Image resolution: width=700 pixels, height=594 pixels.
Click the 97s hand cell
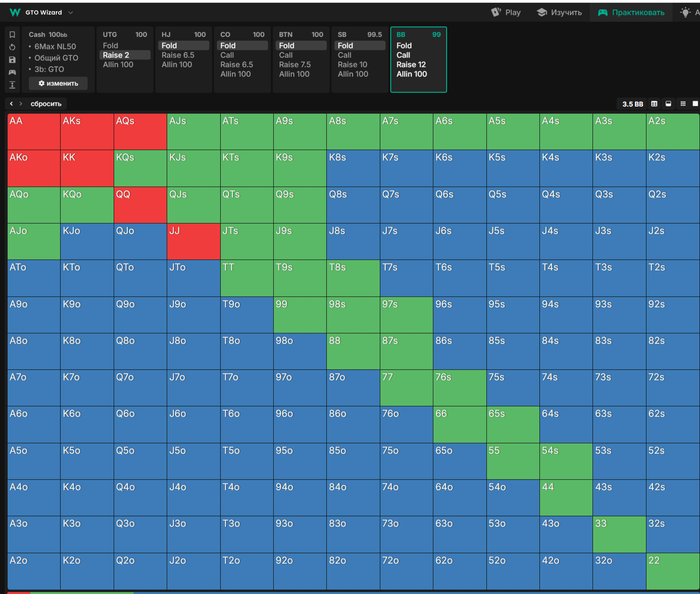[406, 315]
